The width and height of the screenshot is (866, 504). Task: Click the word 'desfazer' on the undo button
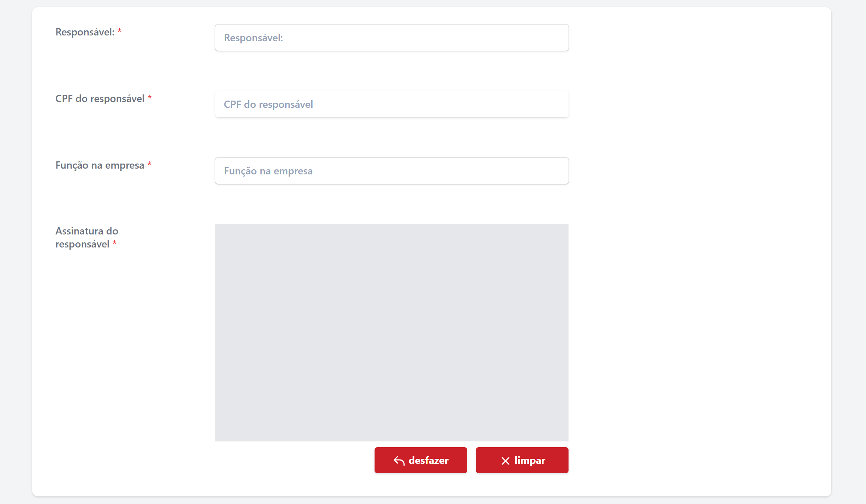[428, 460]
